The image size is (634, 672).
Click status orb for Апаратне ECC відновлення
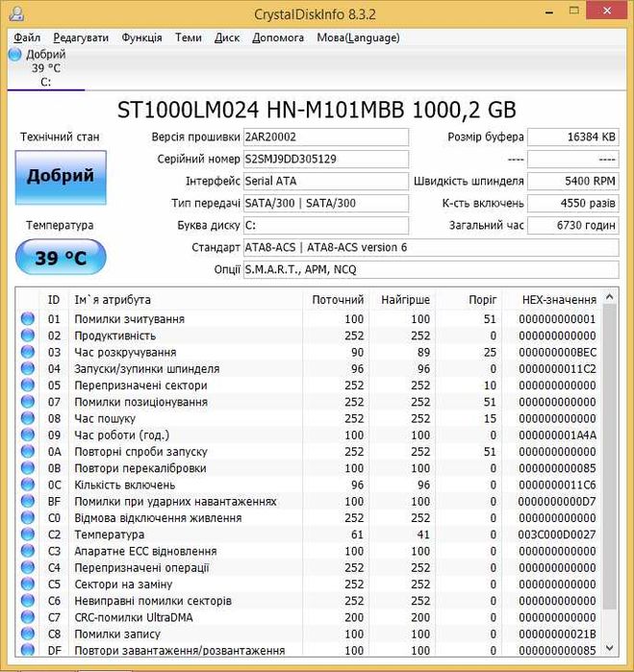(28, 551)
